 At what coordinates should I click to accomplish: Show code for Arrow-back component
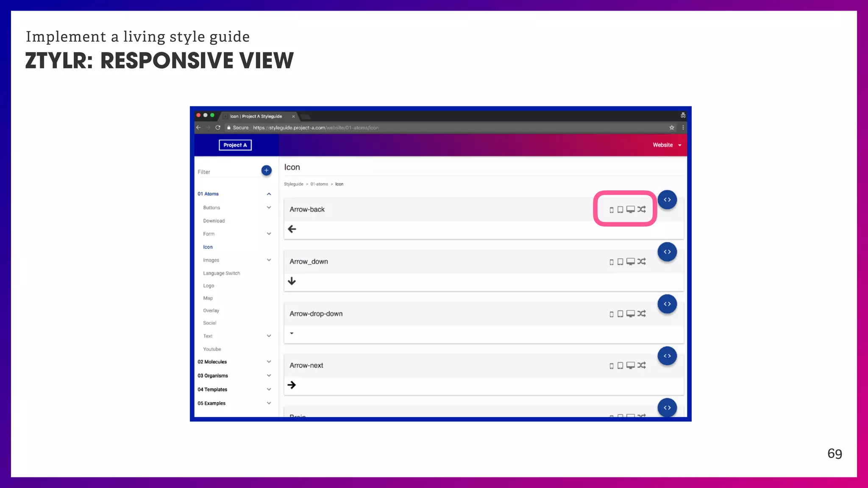coord(667,200)
